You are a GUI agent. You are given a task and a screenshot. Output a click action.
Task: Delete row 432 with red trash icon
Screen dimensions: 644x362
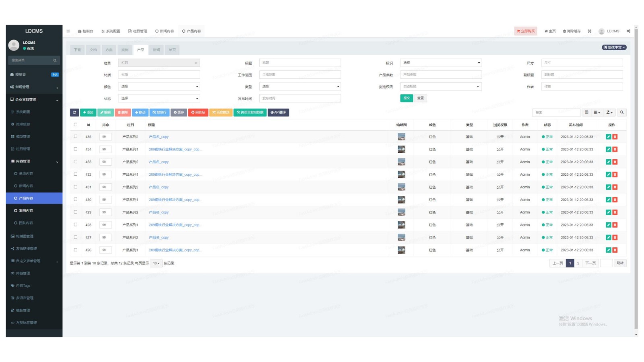[x=615, y=175]
